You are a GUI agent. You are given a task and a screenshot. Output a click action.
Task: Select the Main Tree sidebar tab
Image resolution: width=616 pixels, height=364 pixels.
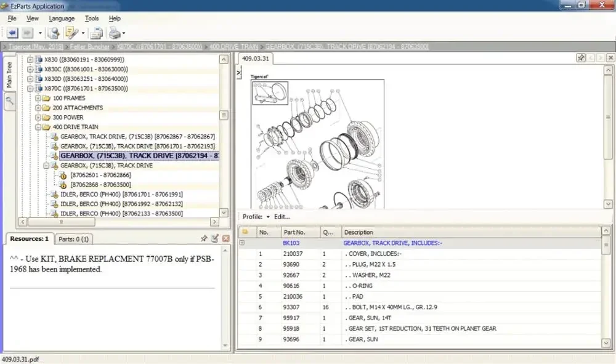click(9, 74)
